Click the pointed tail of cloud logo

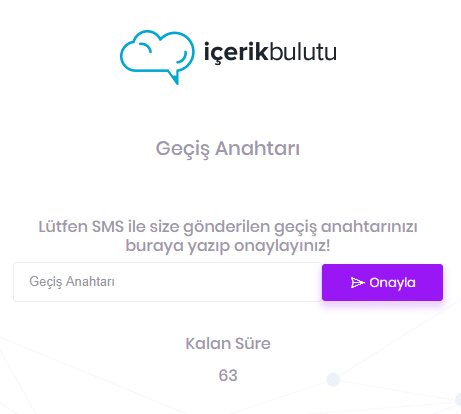(173, 77)
